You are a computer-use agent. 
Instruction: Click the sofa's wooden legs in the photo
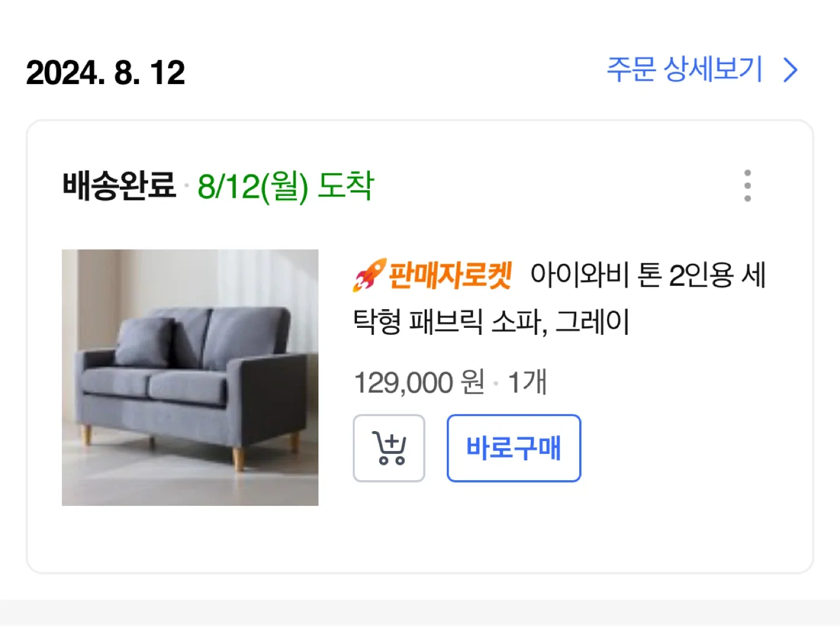(x=237, y=457)
